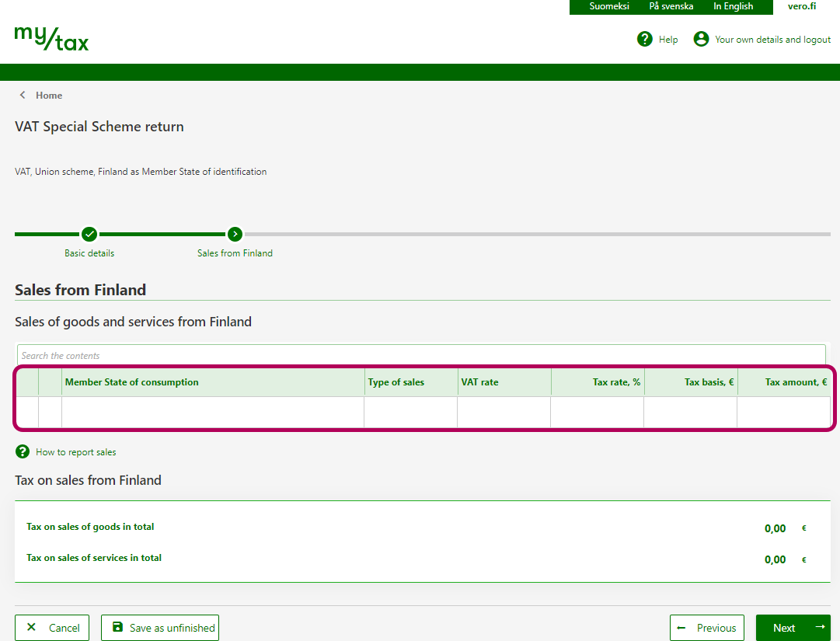
Task: Click the user profile icon
Action: coord(701,39)
